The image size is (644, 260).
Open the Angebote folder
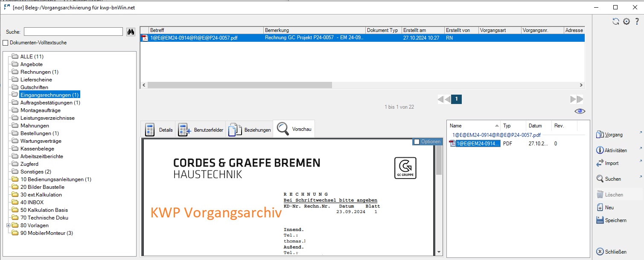[32, 64]
